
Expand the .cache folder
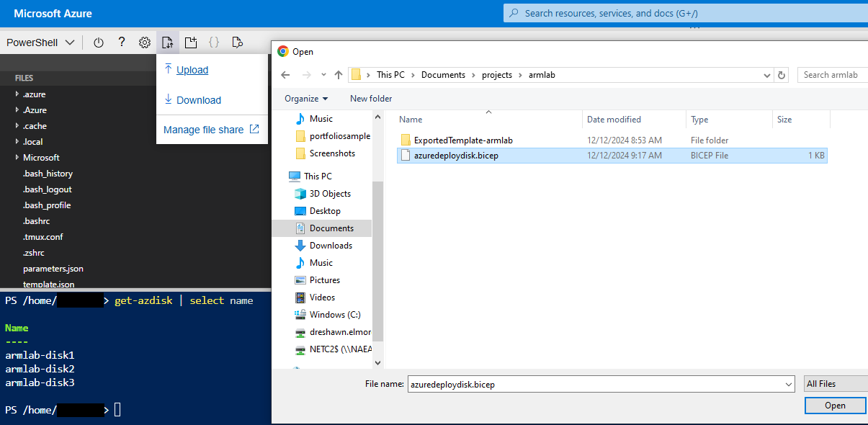(17, 126)
